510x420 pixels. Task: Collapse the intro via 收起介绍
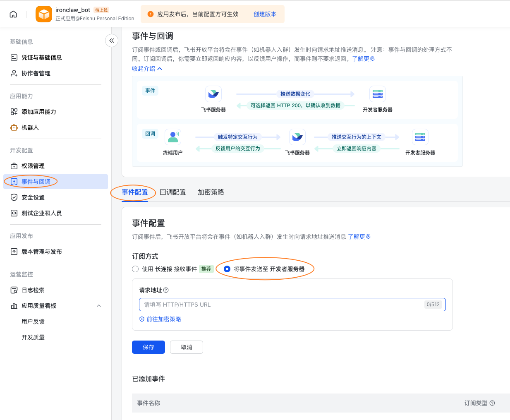click(147, 69)
